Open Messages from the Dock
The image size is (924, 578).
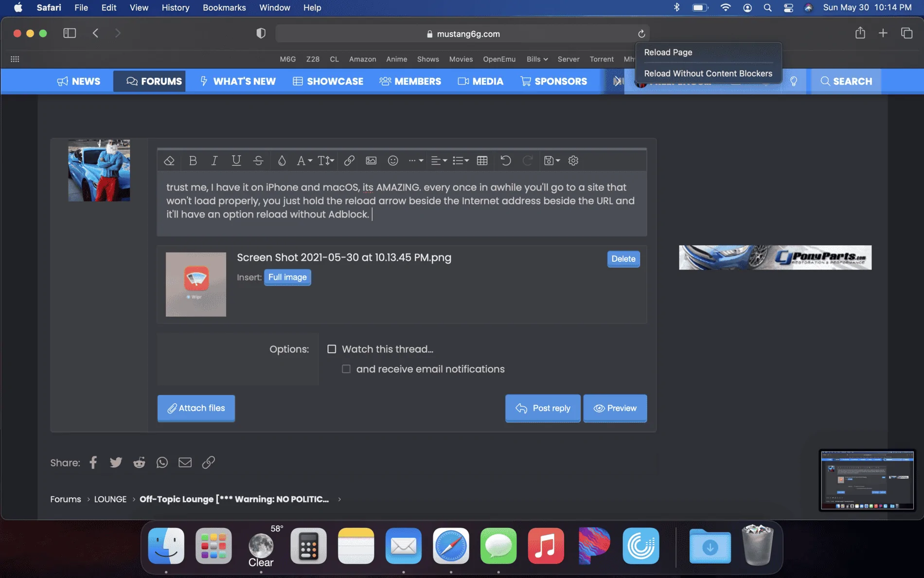point(498,546)
